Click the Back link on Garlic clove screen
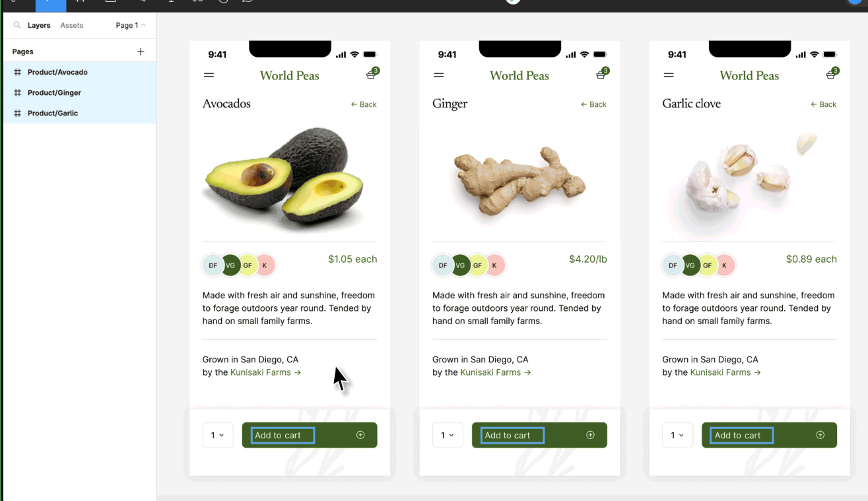The image size is (868, 501). click(824, 104)
